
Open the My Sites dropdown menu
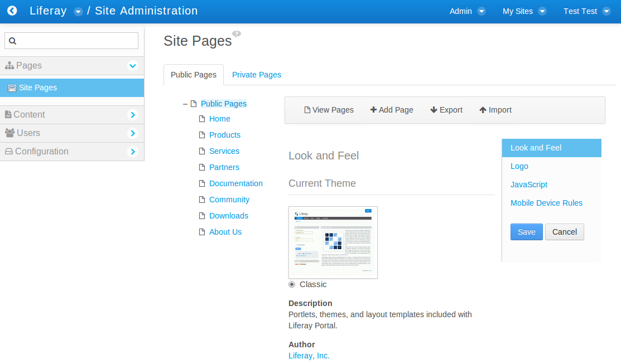524,11
